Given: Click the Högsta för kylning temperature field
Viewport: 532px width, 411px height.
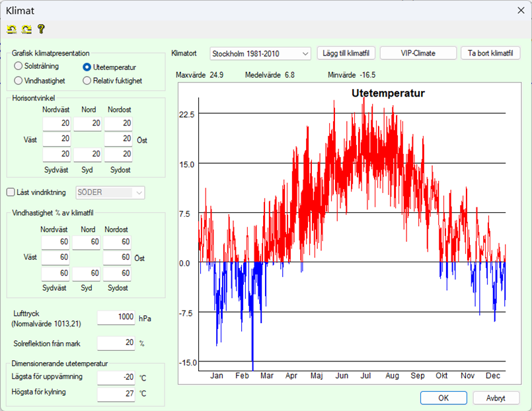Looking at the screenshot, I should tap(116, 394).
